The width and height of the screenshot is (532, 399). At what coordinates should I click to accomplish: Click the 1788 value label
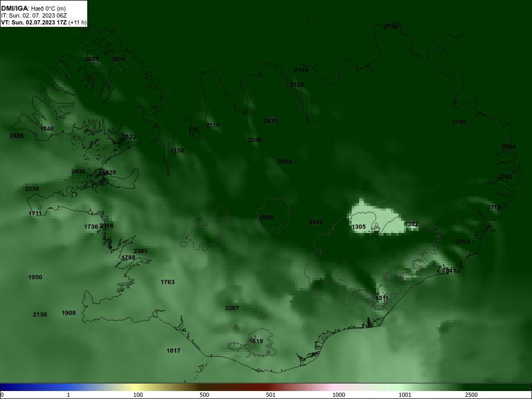[x=128, y=257]
